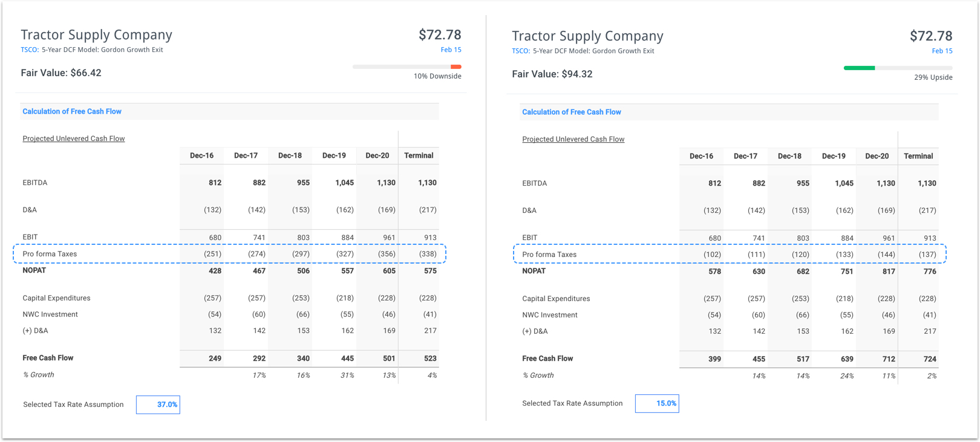Click Pro forma Taxes value (144)
This screenshot has width=980, height=442.
[x=886, y=255]
